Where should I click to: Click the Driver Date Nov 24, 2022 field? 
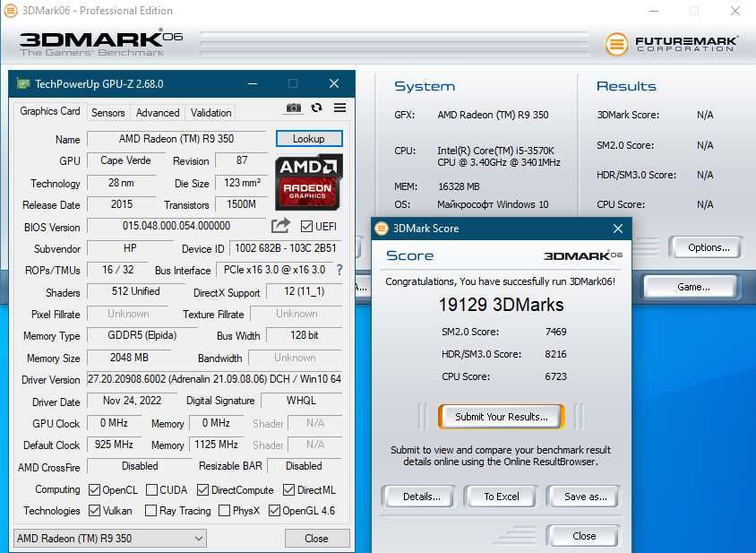pyautogui.click(x=132, y=401)
